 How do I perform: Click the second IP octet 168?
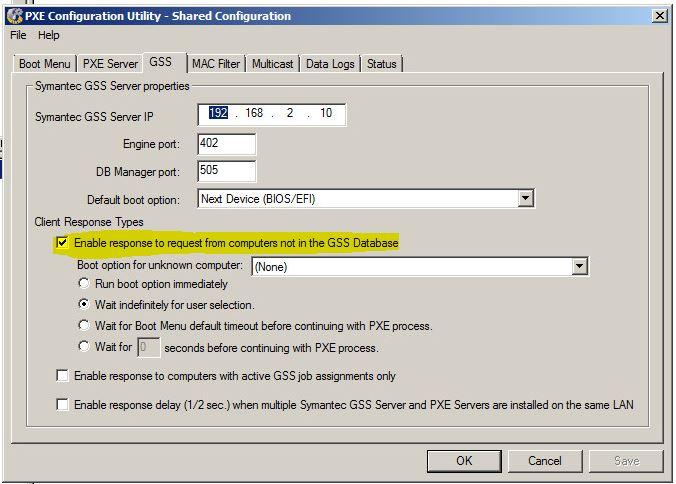point(254,113)
